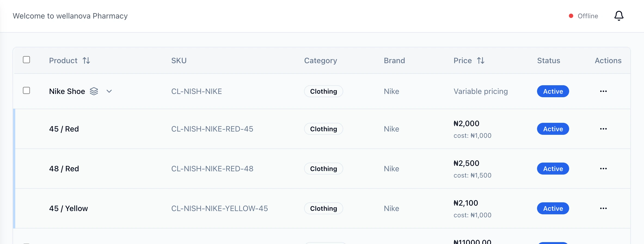644x244 pixels.
Task: Click the CL-NISH-NIKE-RED-48 SKU text
Action: (212, 169)
